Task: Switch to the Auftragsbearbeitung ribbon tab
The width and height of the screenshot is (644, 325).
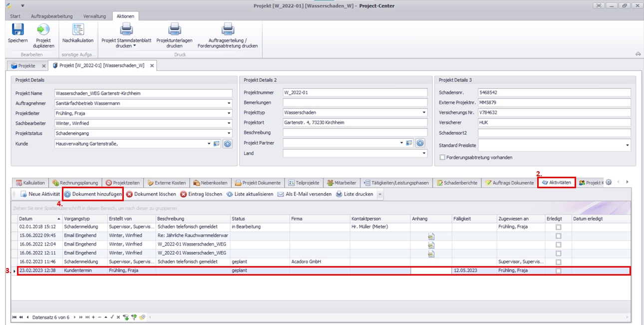Action: (x=51, y=16)
